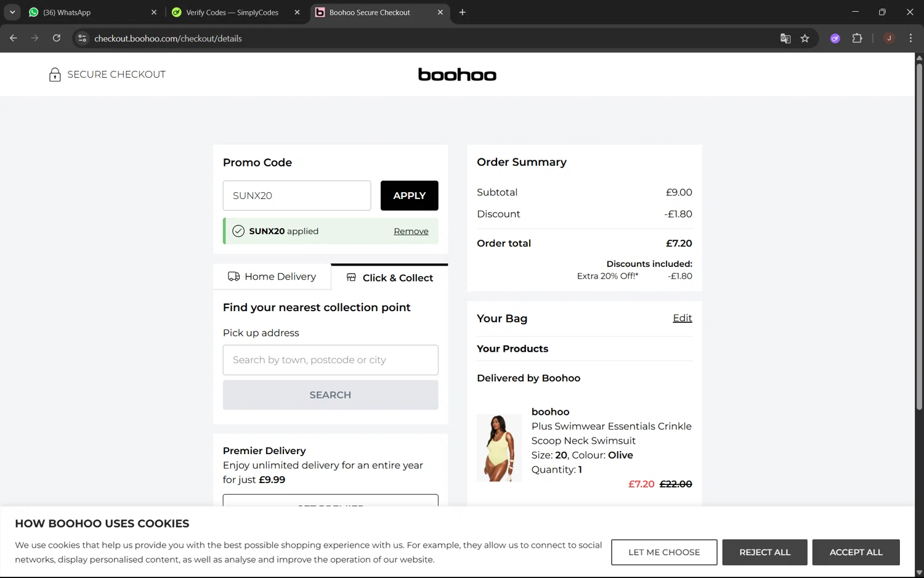Image resolution: width=924 pixels, height=578 pixels.
Task: Open the olive swimsuit product thumbnail
Action: (x=500, y=447)
